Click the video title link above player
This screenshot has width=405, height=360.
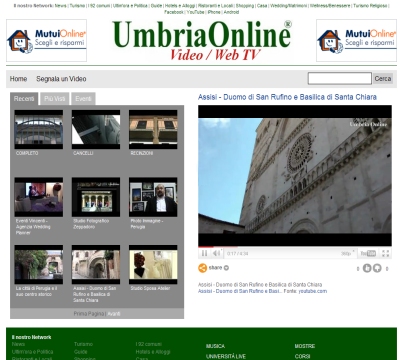[x=287, y=97]
